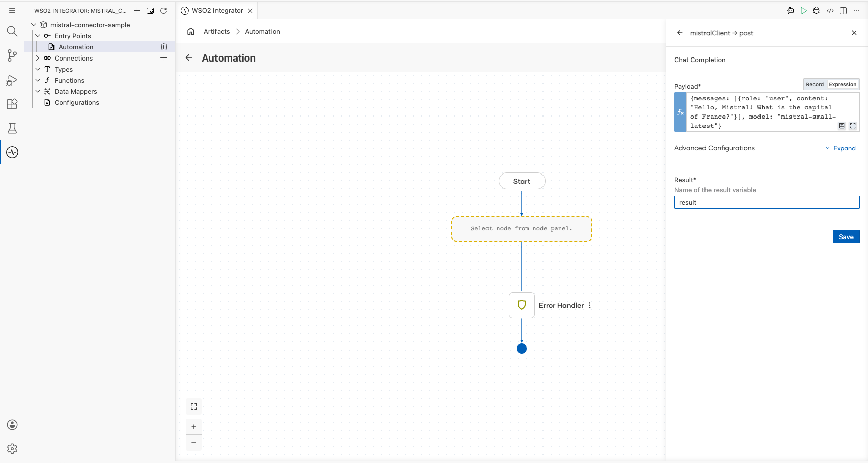Select the Types label in tree
This screenshot has width=868, height=463.
pos(64,69)
